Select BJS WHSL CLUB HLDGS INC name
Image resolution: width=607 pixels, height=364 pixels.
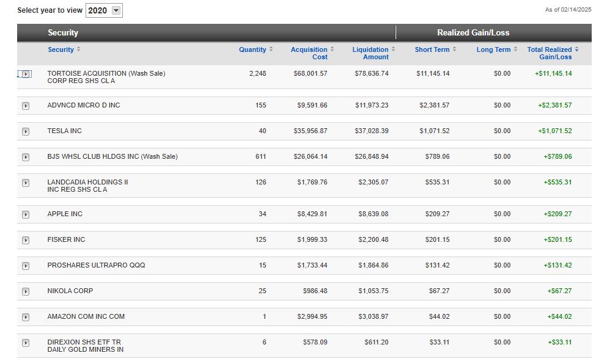click(x=112, y=157)
